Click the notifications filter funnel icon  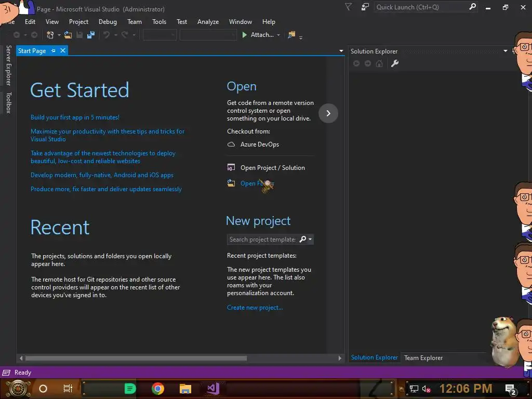coord(348,7)
